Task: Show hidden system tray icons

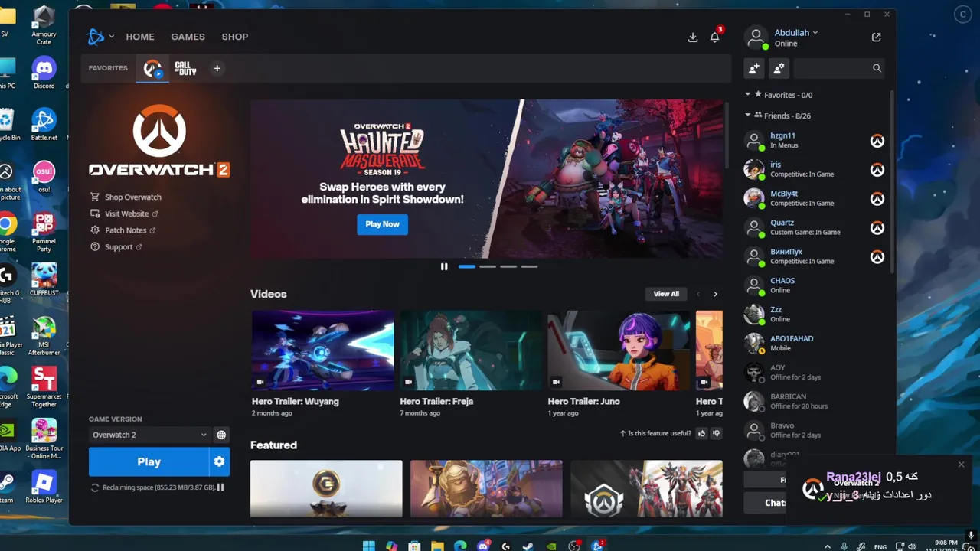Action: coord(827,546)
